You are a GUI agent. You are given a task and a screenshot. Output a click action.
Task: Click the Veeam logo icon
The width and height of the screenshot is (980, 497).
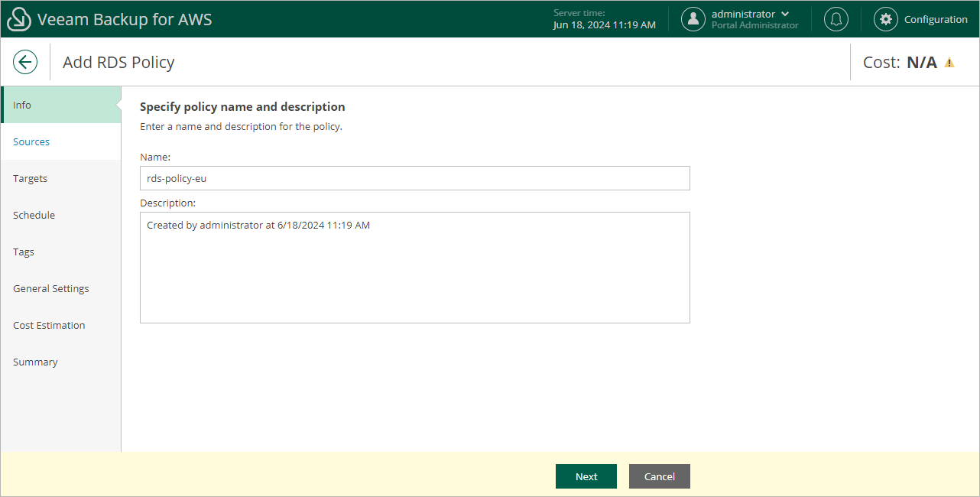point(19,20)
